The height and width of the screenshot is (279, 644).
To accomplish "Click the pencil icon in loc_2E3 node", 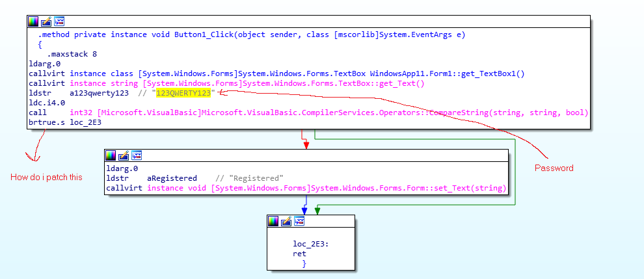I will pos(286,221).
